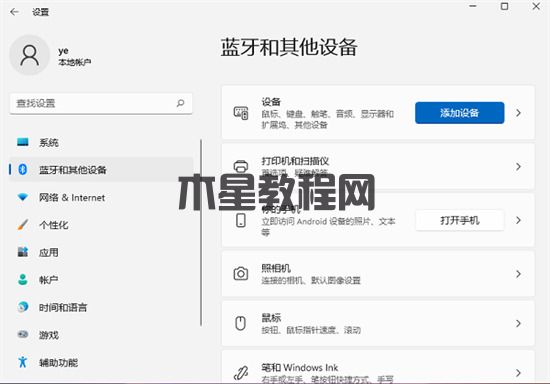Select the 网络 & Internet wifi icon

[x=23, y=197]
